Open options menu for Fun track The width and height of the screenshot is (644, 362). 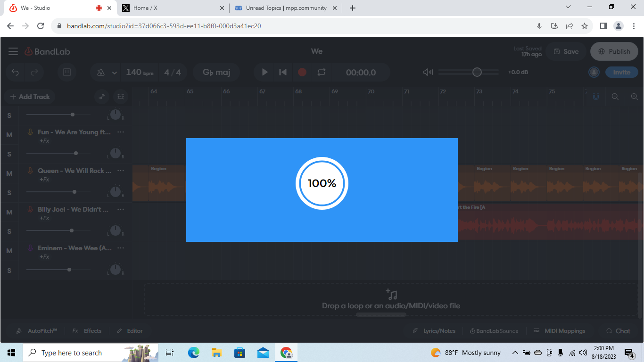pyautogui.click(x=121, y=132)
